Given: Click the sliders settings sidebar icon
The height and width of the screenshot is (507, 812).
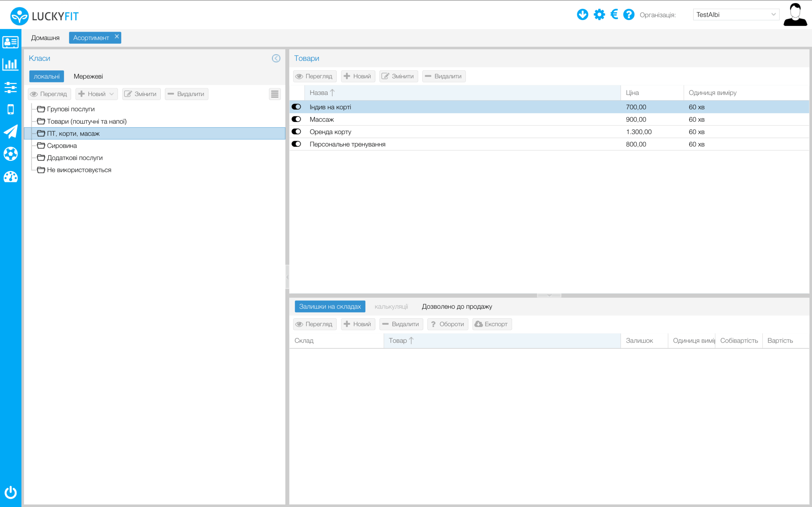Looking at the screenshot, I should coord(10,87).
